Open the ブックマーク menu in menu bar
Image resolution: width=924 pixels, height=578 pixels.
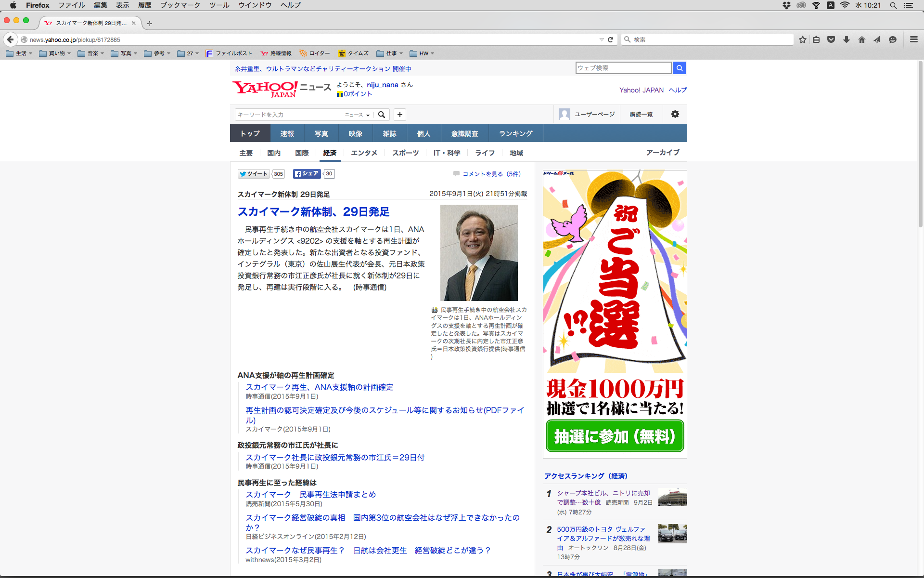pyautogui.click(x=180, y=5)
